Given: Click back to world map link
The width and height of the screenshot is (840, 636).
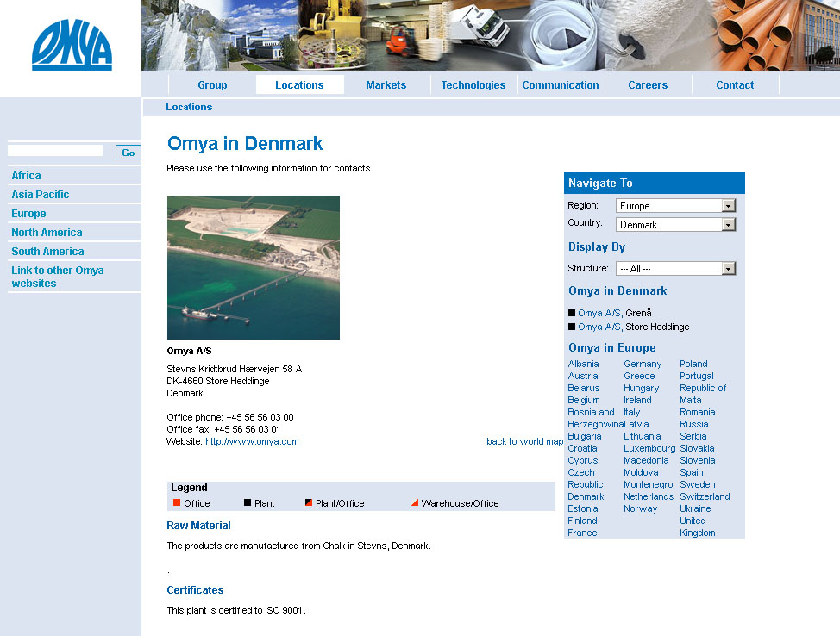Looking at the screenshot, I should click(x=524, y=441).
